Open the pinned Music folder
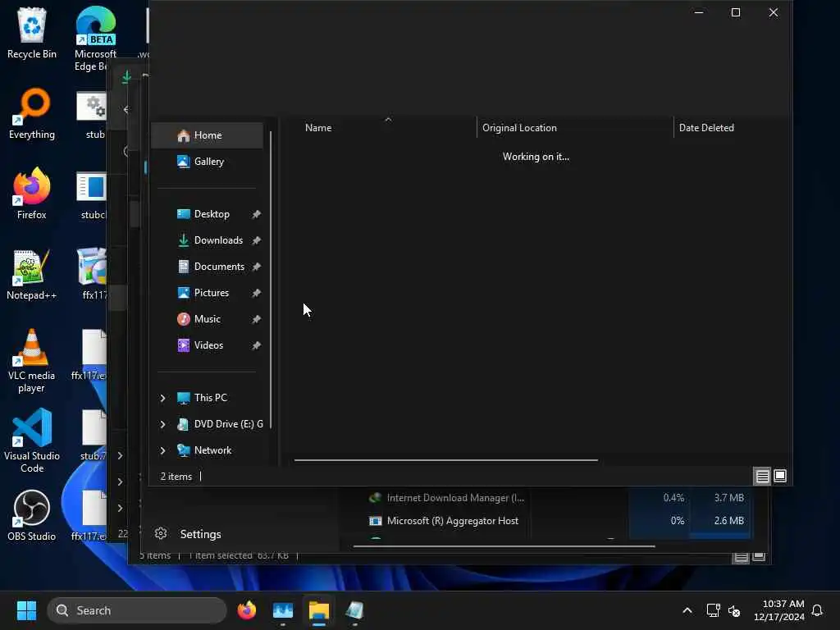The image size is (840, 630). (x=208, y=319)
